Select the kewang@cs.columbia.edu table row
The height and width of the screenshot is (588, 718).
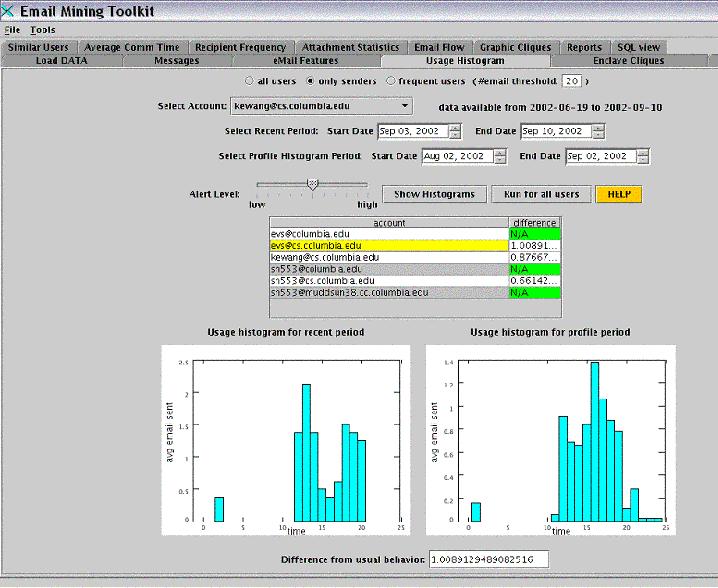pos(415,257)
